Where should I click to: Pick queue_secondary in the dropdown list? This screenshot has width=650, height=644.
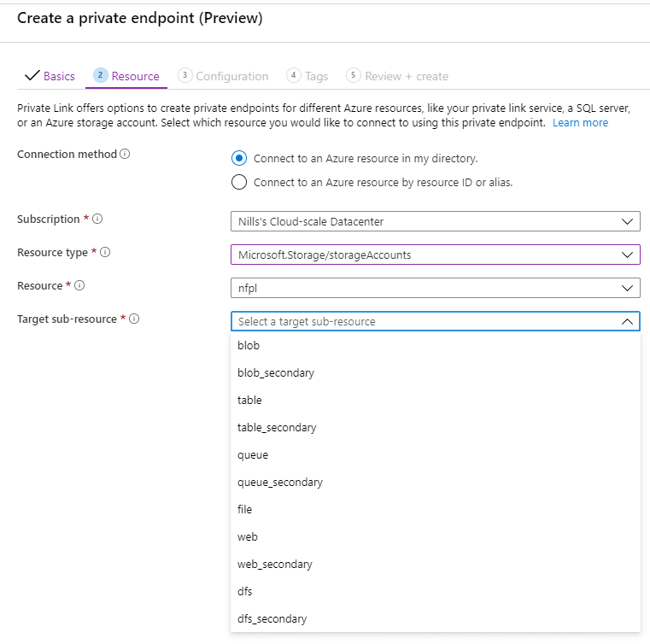(x=436, y=482)
